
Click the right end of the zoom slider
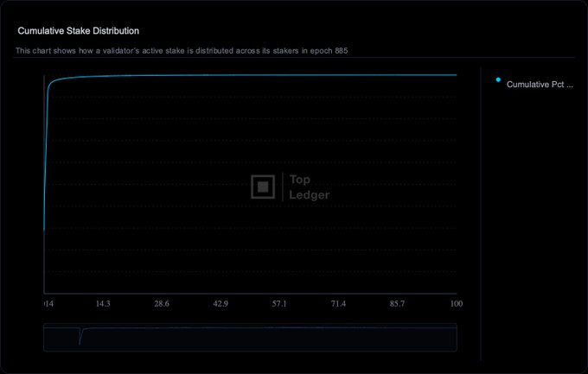click(456, 337)
